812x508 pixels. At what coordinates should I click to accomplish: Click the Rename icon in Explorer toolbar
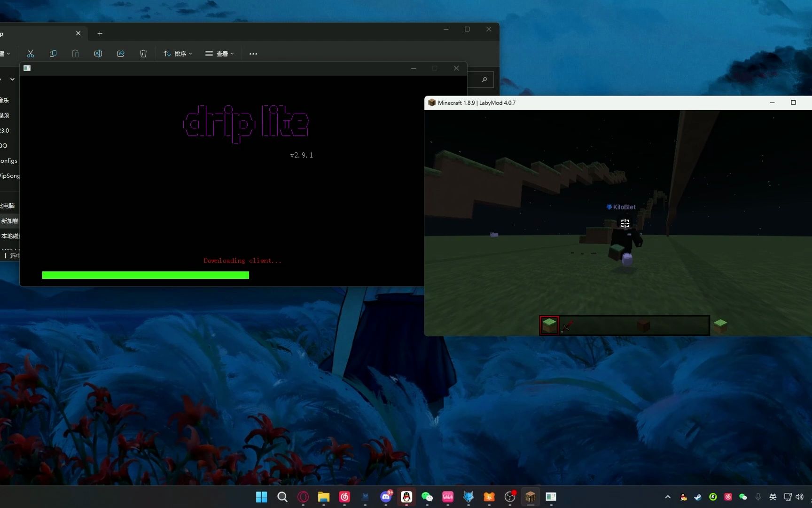98,54
